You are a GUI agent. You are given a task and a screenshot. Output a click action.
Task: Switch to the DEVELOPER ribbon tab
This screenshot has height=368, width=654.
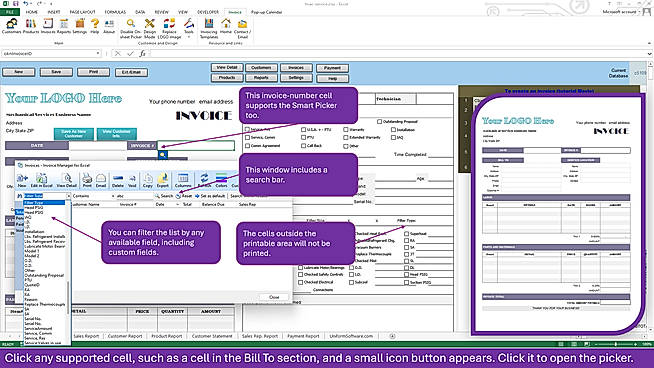pyautogui.click(x=208, y=12)
